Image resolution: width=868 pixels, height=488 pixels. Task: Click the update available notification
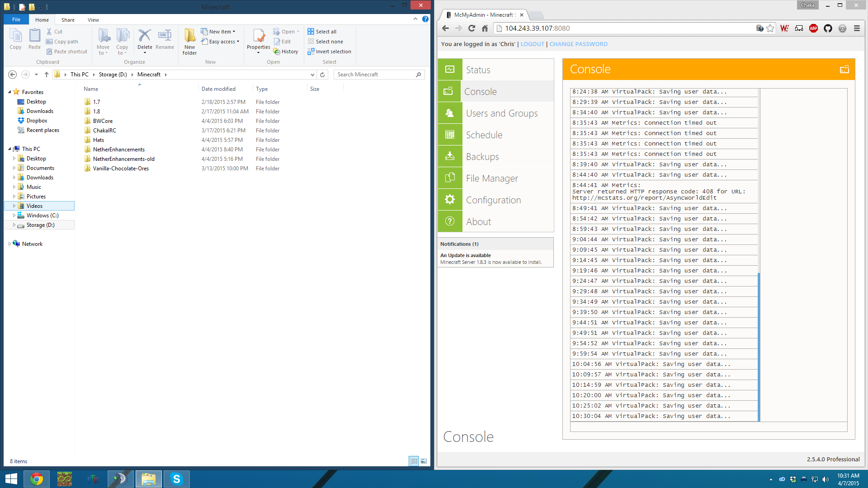[x=495, y=258]
